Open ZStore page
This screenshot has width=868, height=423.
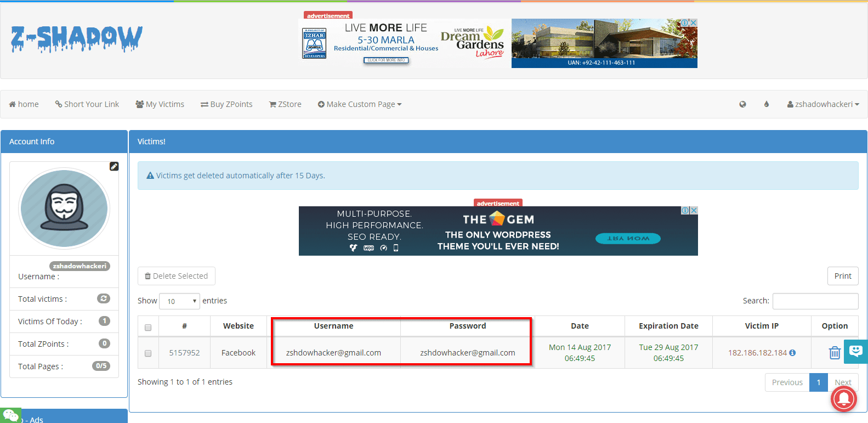pos(285,104)
